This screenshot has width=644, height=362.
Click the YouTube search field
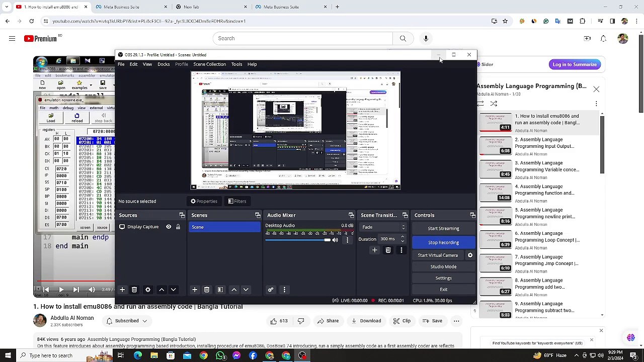click(x=302, y=38)
